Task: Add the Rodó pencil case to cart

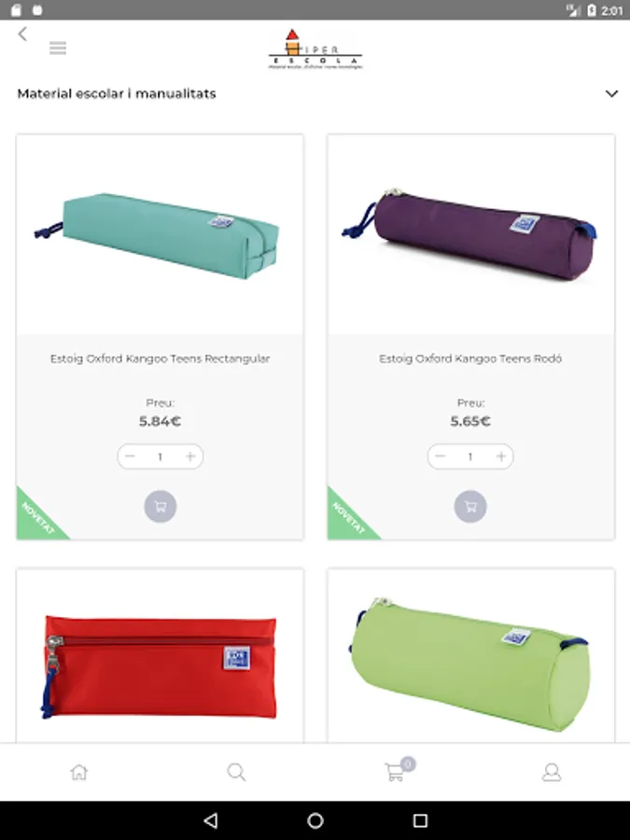Action: pos(470,506)
